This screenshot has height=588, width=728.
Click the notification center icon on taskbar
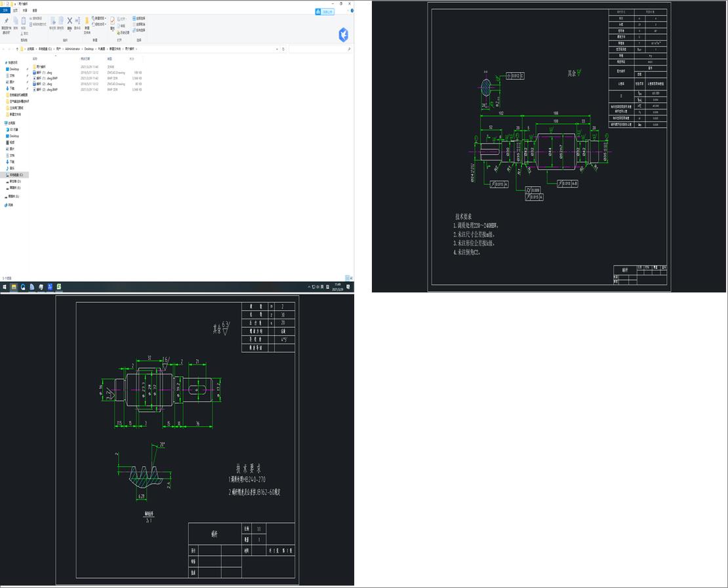(348, 287)
